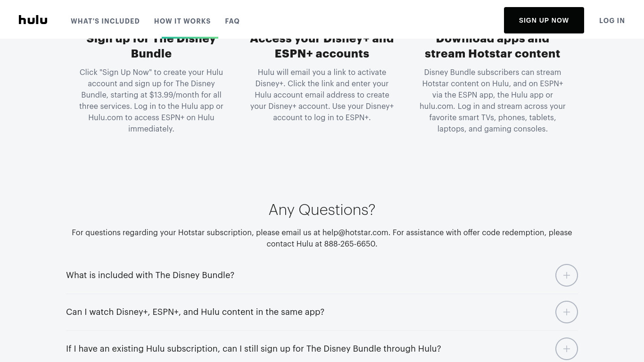This screenshot has width=644, height=362.
Task: Expand the existing Hulu subscription question plus icon
Action: [x=567, y=349]
